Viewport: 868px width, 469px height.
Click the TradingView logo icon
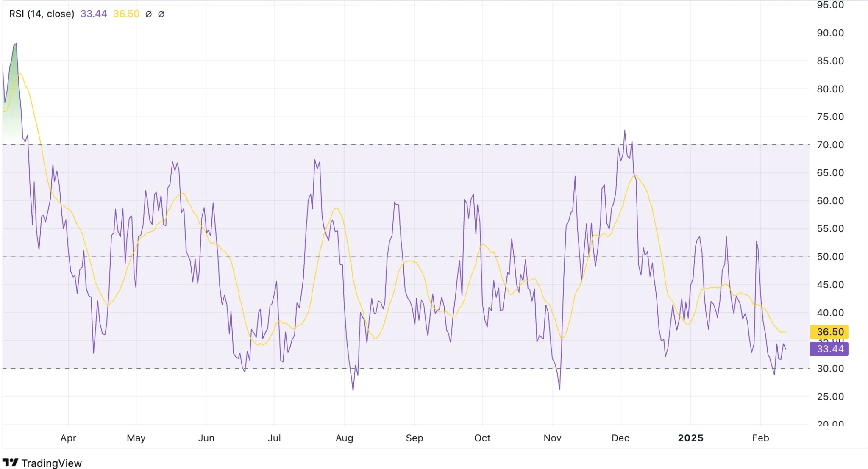10,462
